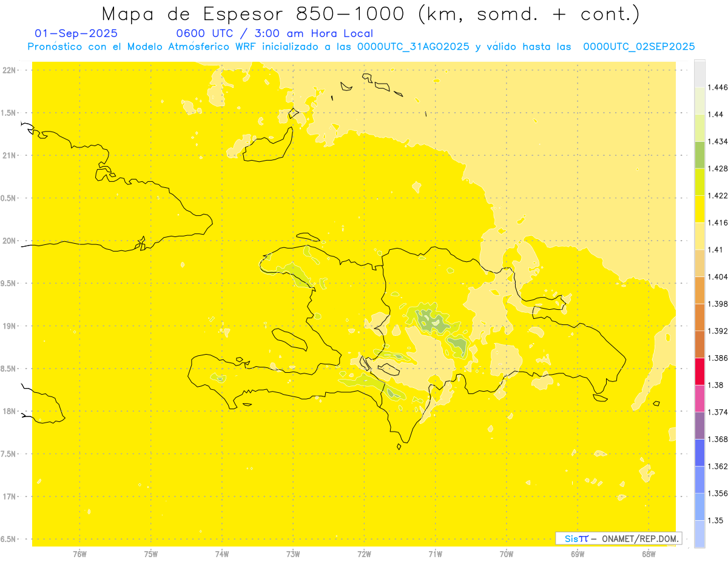728x562 pixels.
Task: Click the 1.368 colorbar value
Action: point(718,440)
